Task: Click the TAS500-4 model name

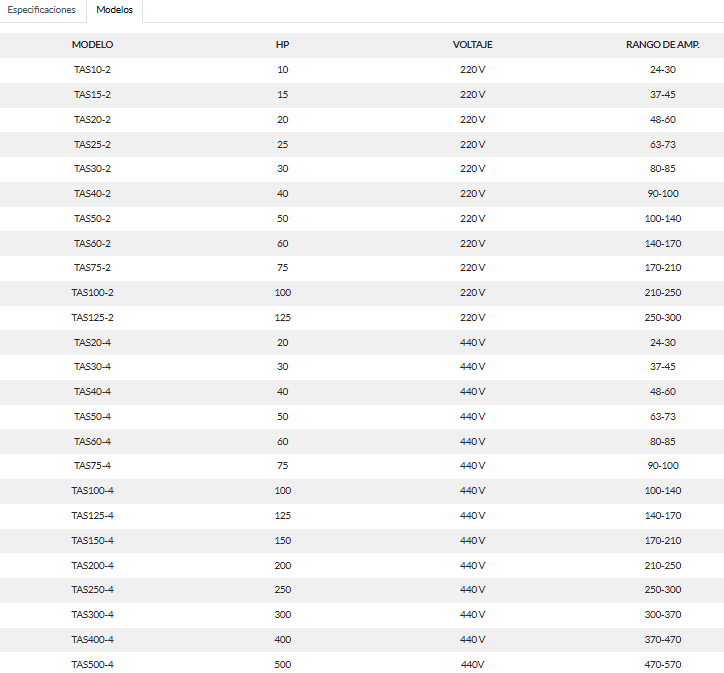Action: [x=92, y=664]
